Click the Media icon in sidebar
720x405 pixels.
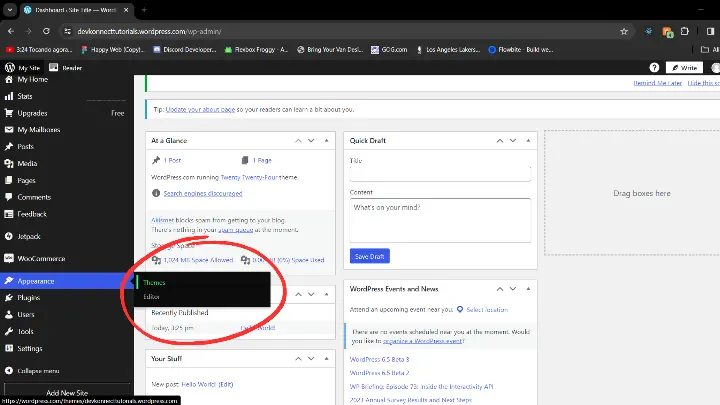pos(9,163)
